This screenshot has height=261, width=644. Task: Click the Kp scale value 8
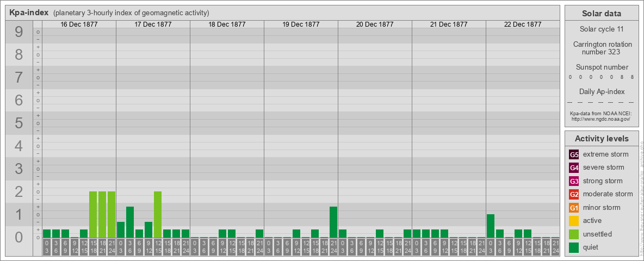[x=19, y=54]
